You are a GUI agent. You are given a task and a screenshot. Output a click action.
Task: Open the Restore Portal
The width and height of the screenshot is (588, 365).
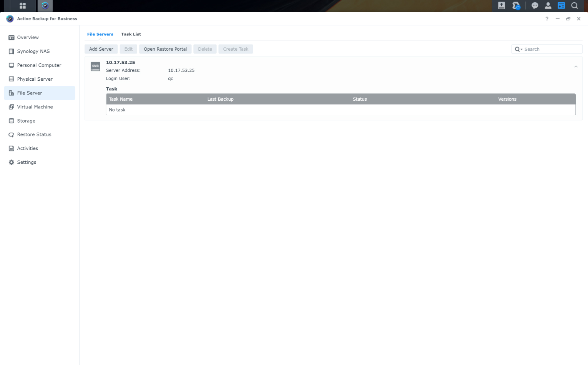pos(165,49)
